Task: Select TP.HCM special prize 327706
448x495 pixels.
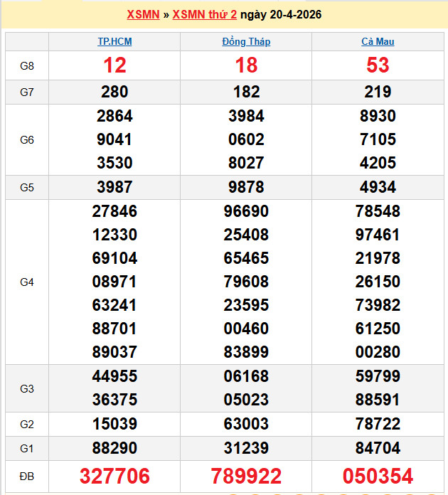Action: [114, 476]
